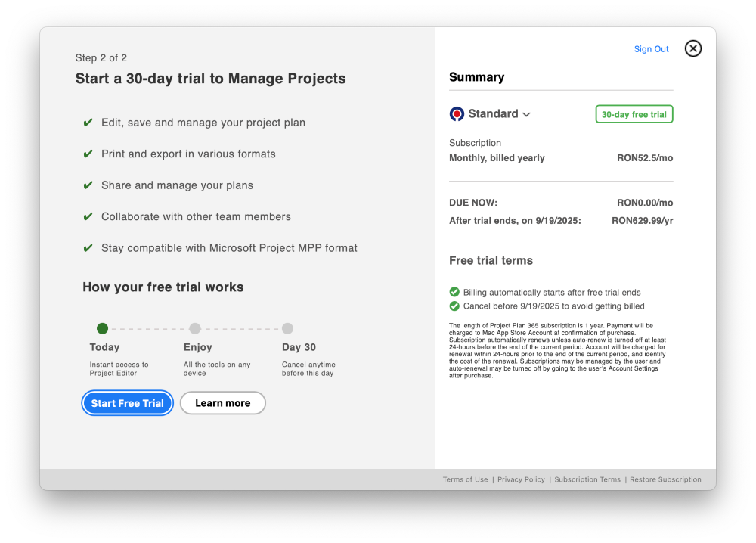Click the green check beside Billing automatically starts
The image size is (756, 543).
click(454, 292)
